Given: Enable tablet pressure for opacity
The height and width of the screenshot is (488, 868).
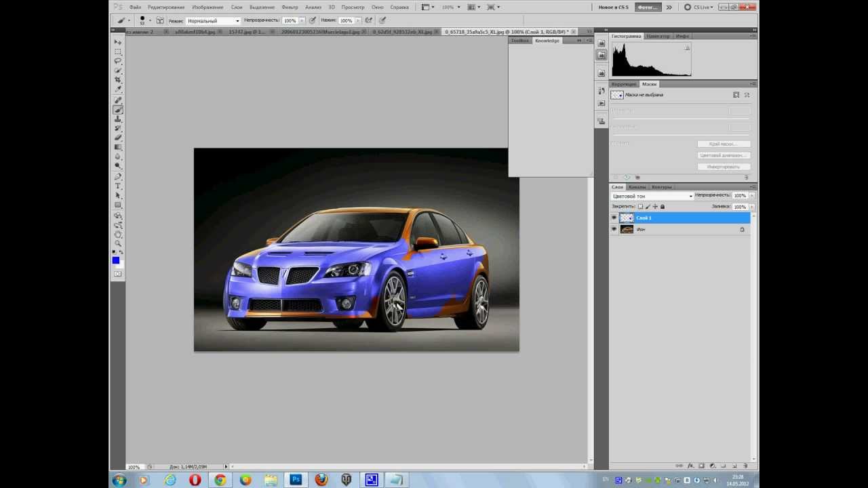Looking at the screenshot, I should [312, 21].
